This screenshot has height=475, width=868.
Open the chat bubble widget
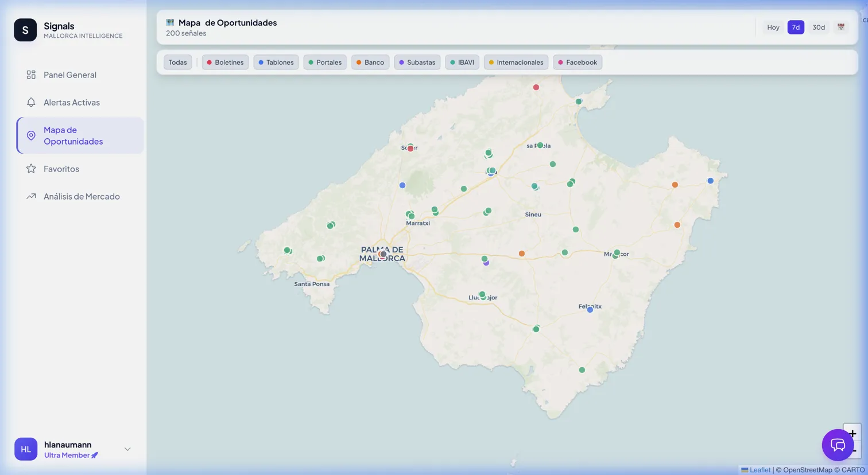[x=838, y=445]
